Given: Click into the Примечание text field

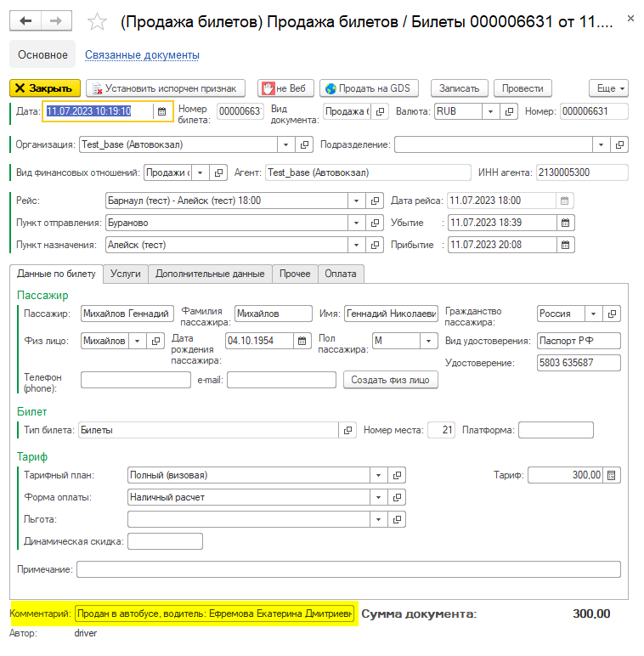Looking at the screenshot, I should point(348,569).
